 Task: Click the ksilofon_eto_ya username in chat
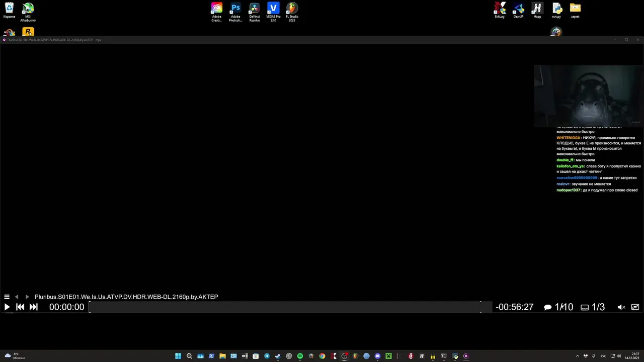[x=571, y=166]
